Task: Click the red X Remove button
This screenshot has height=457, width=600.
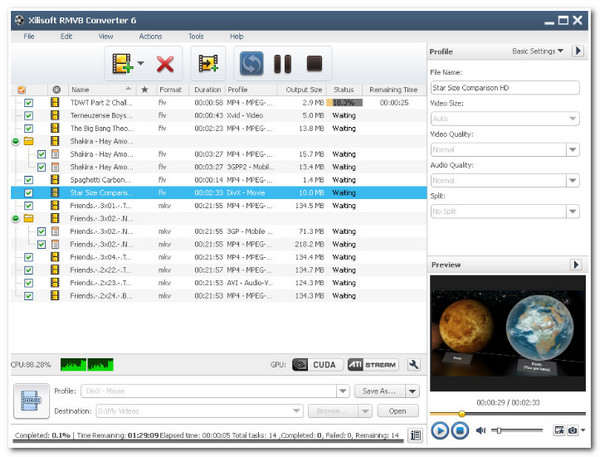Action: coord(165,64)
